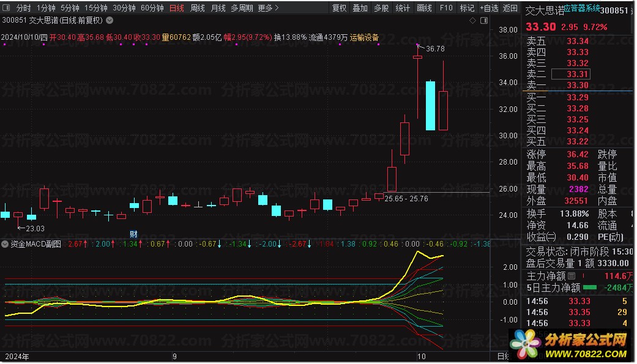Switch chart to 分时 intraday view
This screenshot has height=364, width=637.
tap(23, 9)
